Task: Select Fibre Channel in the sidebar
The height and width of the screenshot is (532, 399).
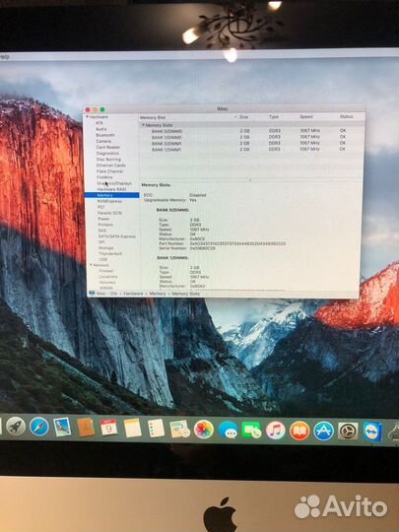Action: (109, 171)
